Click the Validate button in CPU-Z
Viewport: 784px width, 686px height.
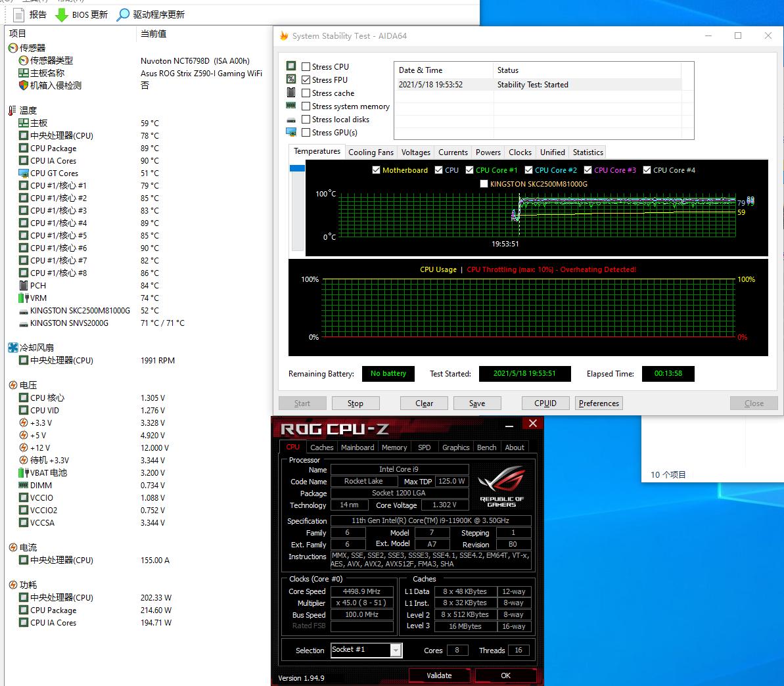pyautogui.click(x=439, y=675)
